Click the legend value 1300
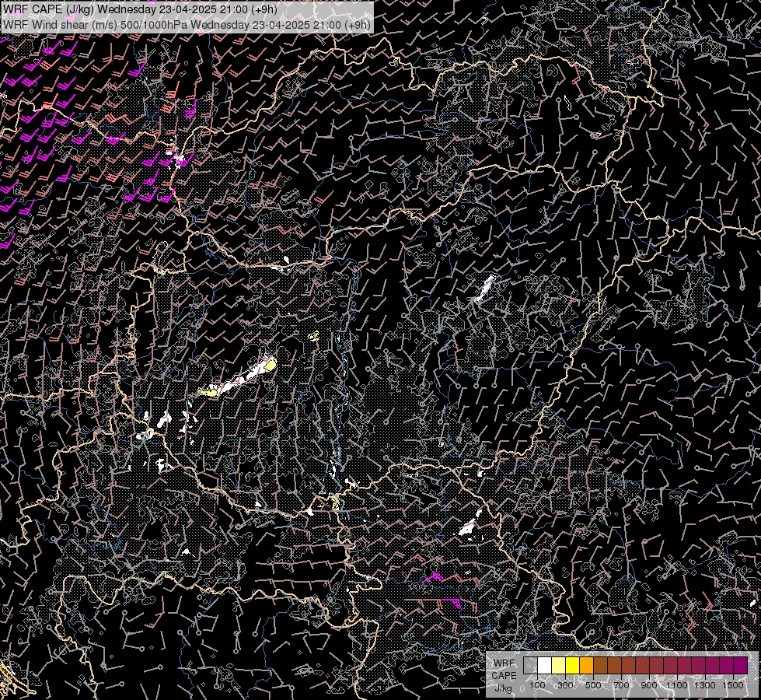 click(x=705, y=685)
